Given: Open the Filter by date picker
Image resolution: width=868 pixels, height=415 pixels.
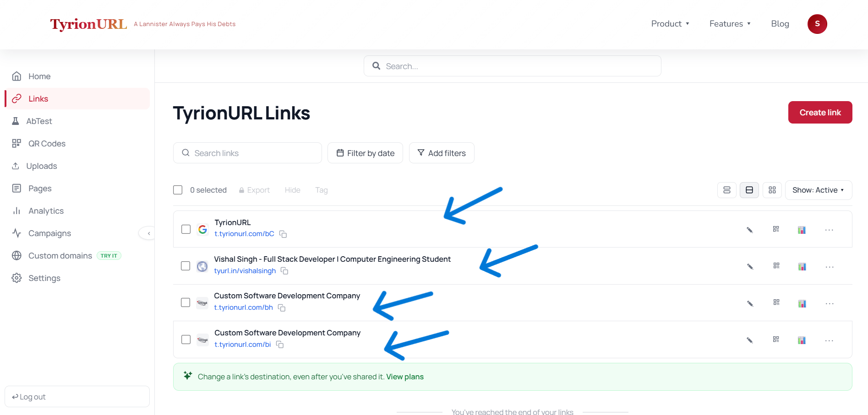Looking at the screenshot, I should pos(365,153).
